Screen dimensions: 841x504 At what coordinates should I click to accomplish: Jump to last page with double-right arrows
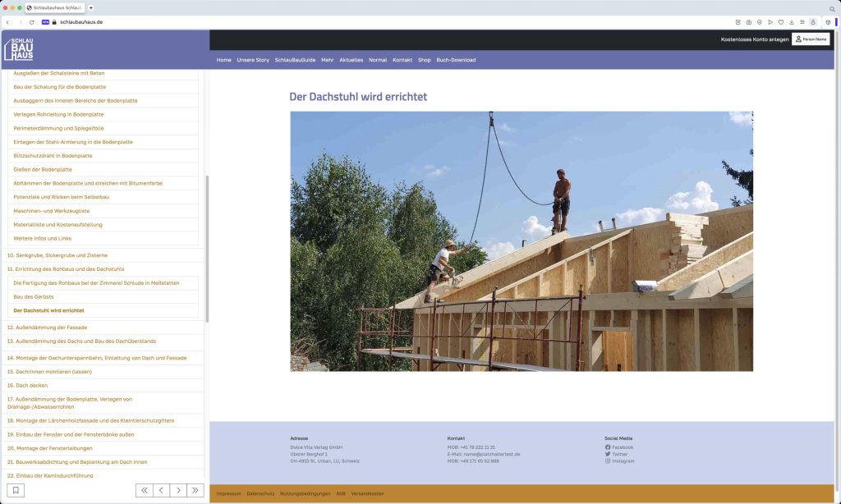pyautogui.click(x=195, y=490)
